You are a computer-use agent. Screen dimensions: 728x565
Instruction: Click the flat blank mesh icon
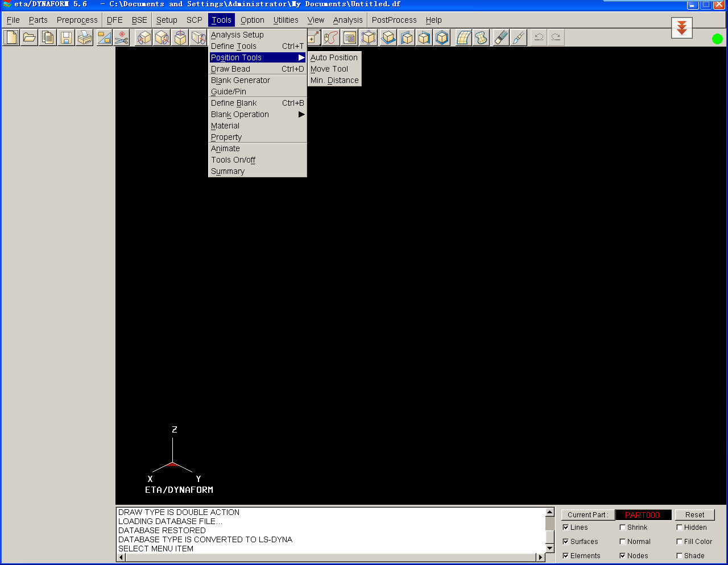tap(482, 38)
